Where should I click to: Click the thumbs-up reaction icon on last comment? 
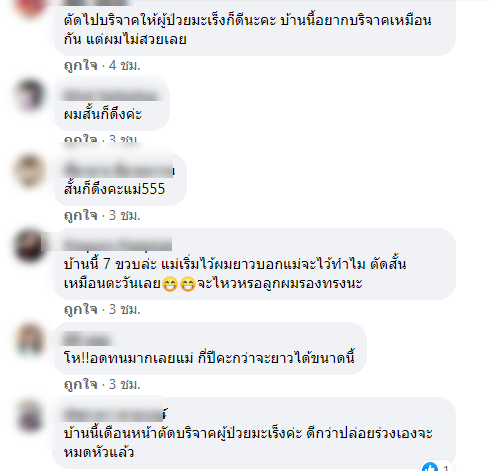[x=430, y=467]
